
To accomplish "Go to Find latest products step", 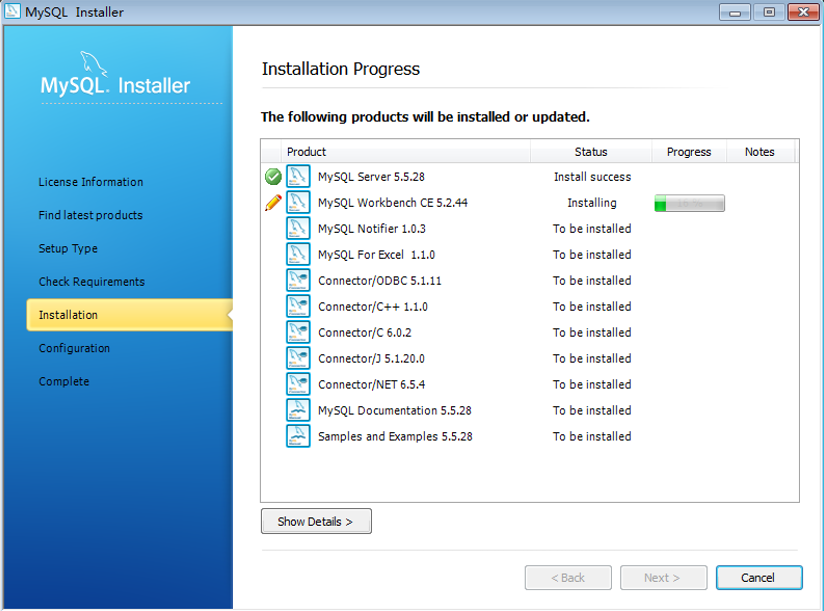I will point(90,215).
